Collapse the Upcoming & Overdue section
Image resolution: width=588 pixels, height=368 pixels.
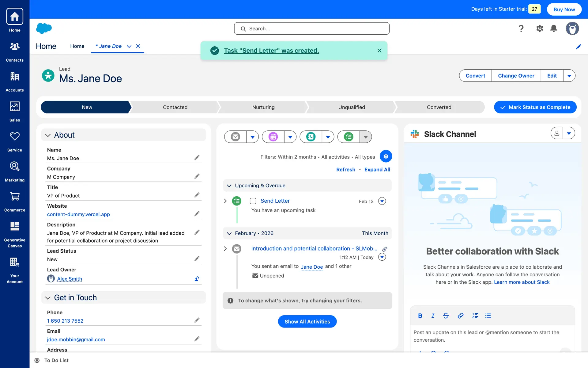pos(229,186)
